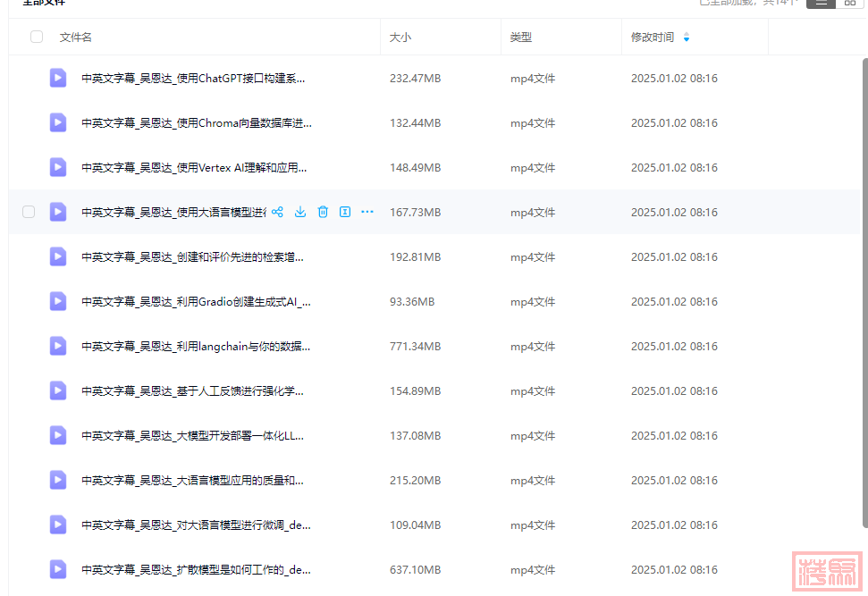Switch to list view mode

coord(821,3)
